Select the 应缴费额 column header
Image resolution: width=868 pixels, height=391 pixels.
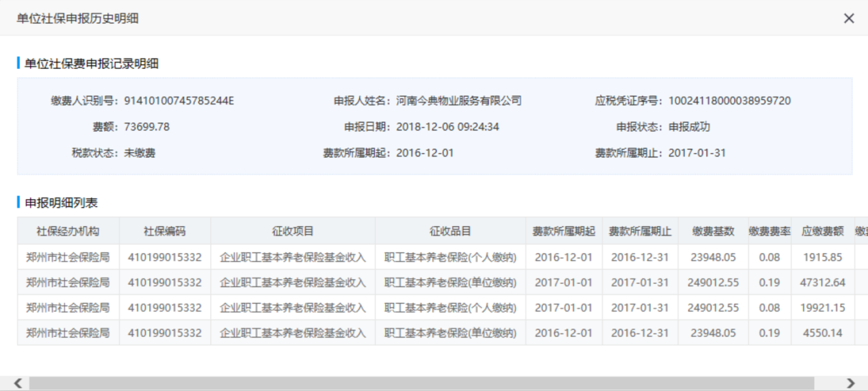[822, 231]
